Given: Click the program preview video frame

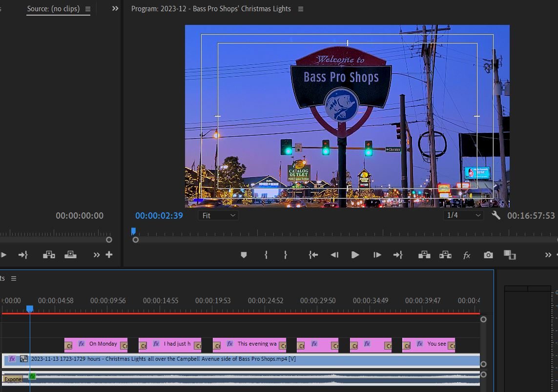Looking at the screenshot, I should click(x=347, y=116).
